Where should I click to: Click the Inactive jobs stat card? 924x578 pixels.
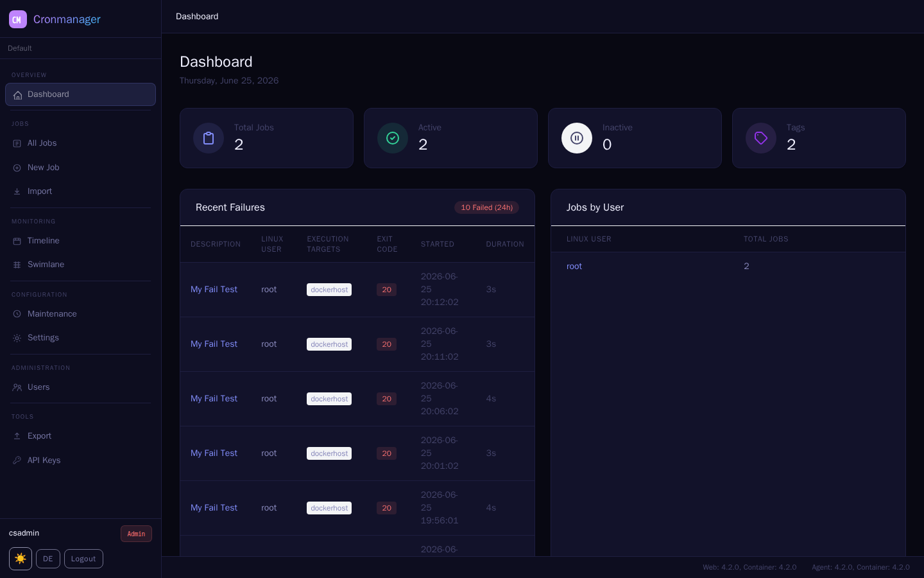point(635,138)
